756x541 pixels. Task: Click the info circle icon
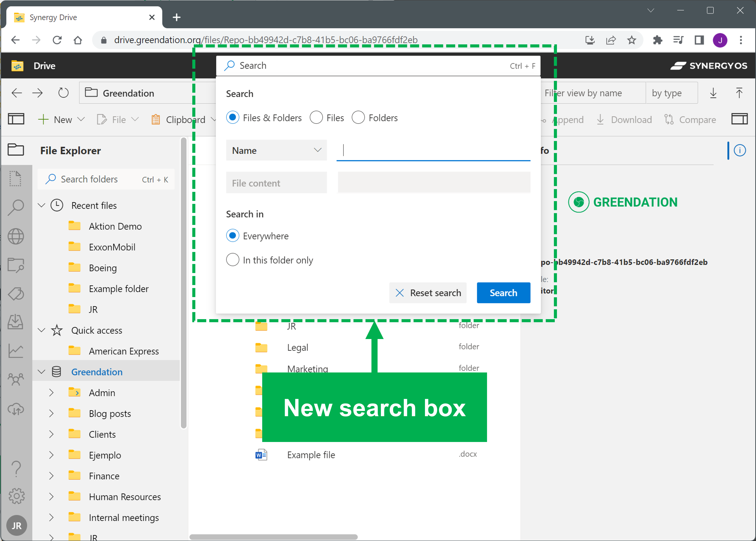click(x=740, y=150)
